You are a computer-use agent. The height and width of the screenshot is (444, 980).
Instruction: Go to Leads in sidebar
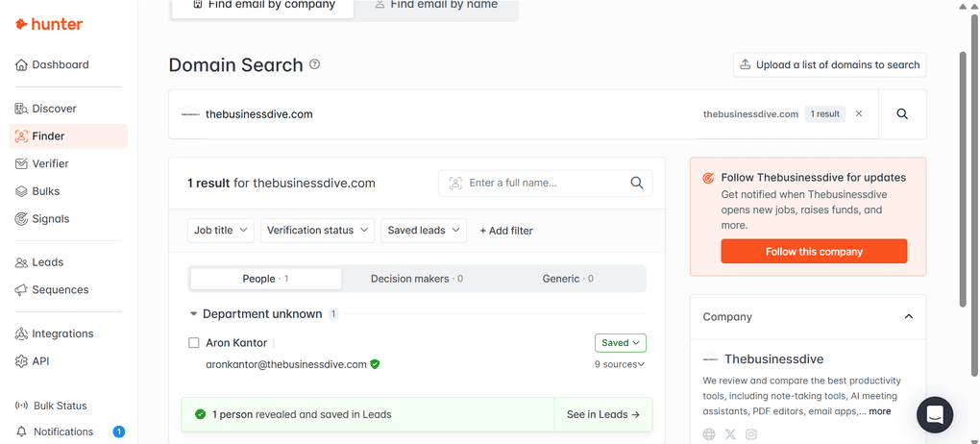point(39,262)
